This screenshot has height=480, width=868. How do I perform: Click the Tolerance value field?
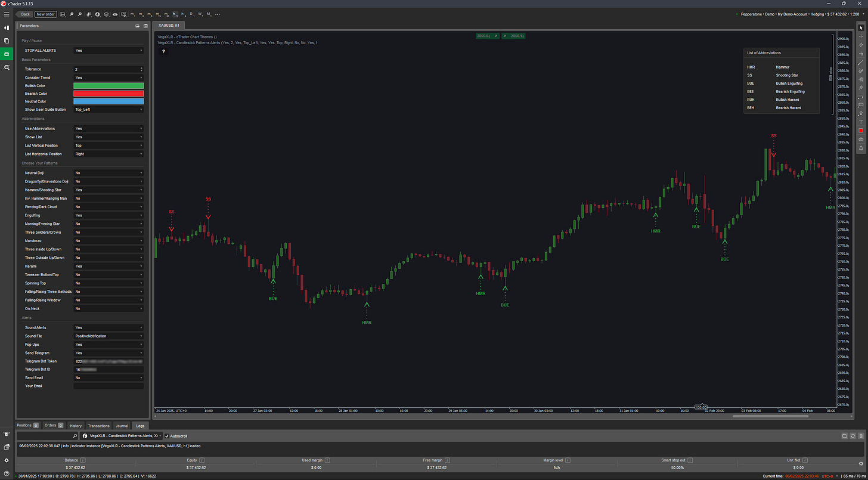108,69
